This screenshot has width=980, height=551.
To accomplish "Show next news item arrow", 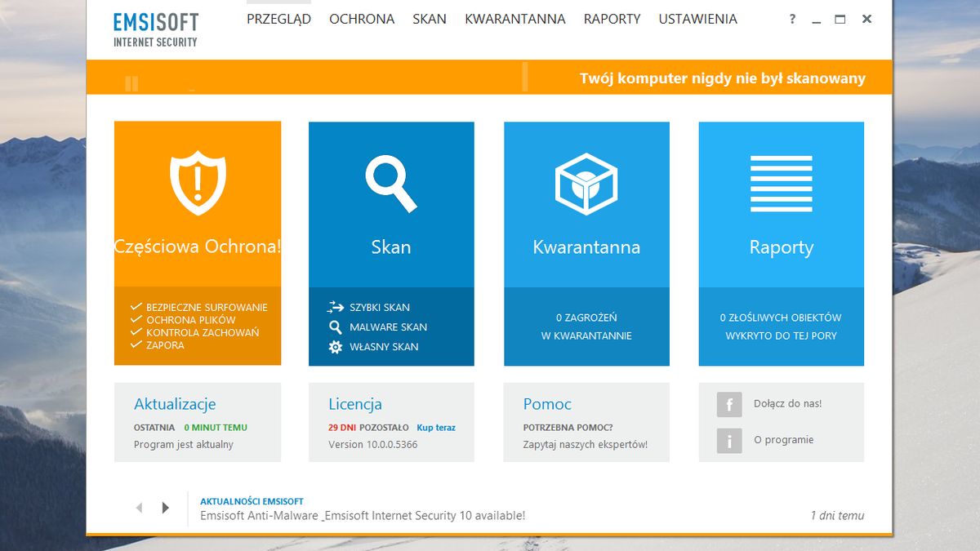I will pos(165,508).
